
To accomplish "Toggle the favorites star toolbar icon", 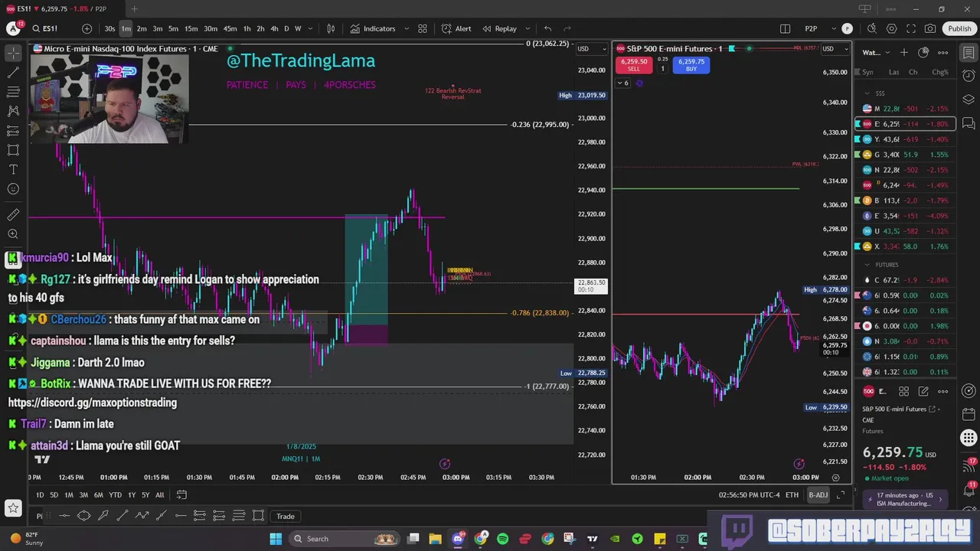I will [13, 507].
